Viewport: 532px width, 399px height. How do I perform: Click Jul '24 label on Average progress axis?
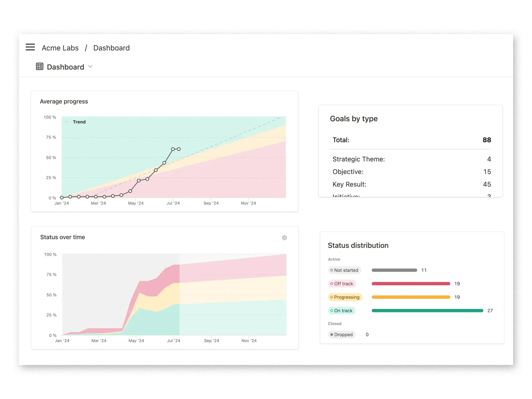(173, 203)
